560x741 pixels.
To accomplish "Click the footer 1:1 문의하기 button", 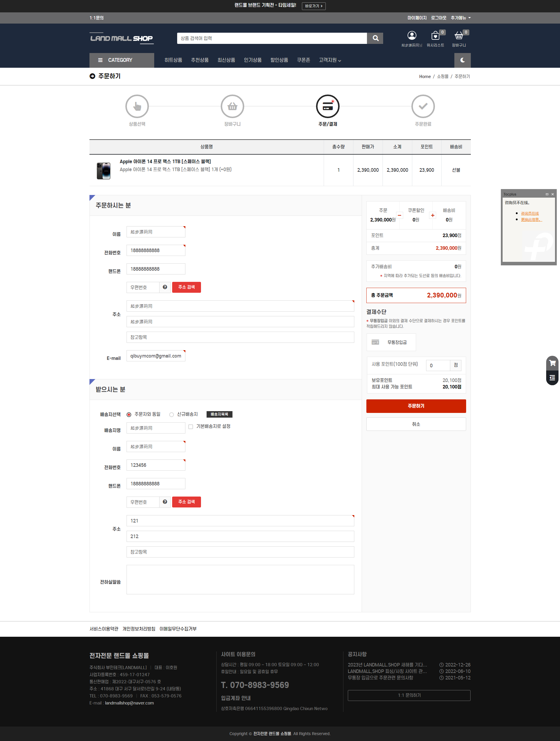I will (x=409, y=695).
